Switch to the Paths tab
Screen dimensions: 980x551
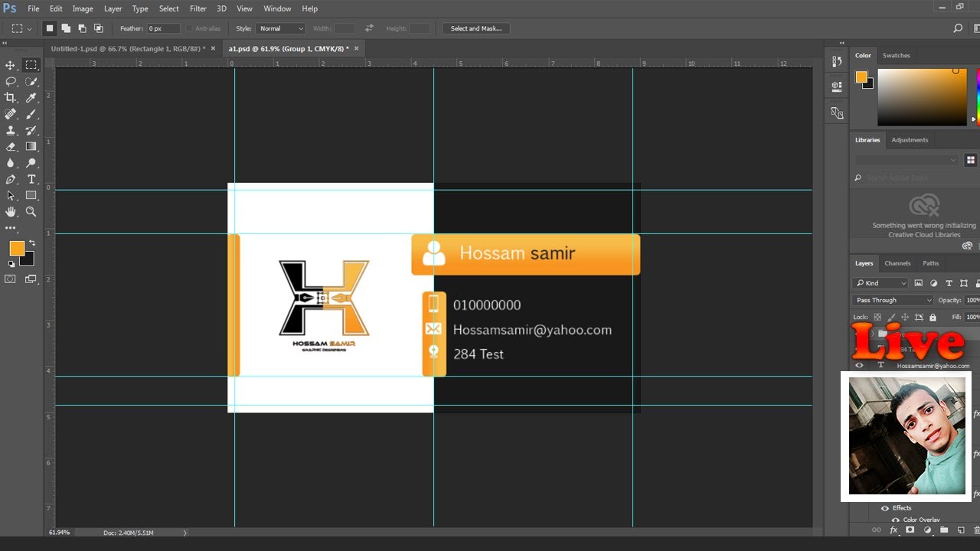tap(930, 263)
